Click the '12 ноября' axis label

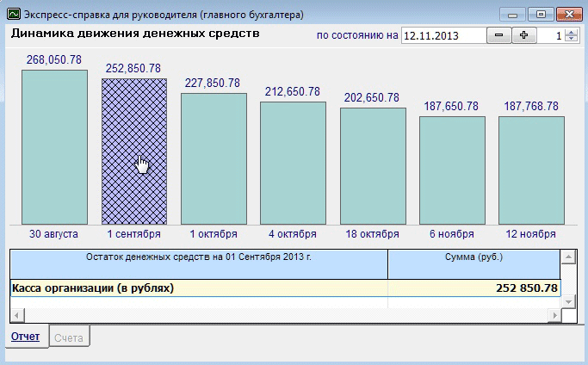(x=530, y=234)
